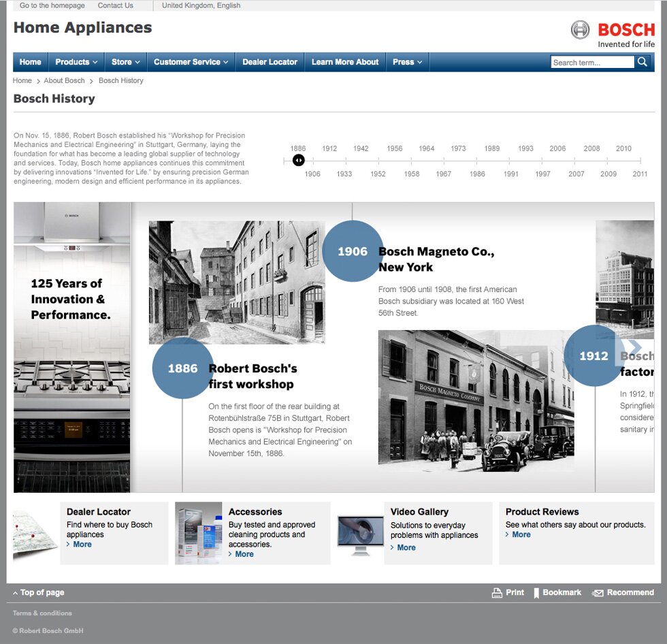Expand the Press menu
The height and width of the screenshot is (644, 667).
click(407, 62)
